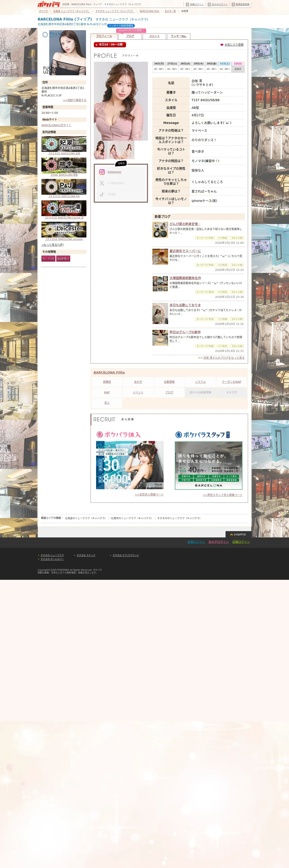
Task: Open the 男性スタッフ求人情報ページ link
Action: pos(223,495)
